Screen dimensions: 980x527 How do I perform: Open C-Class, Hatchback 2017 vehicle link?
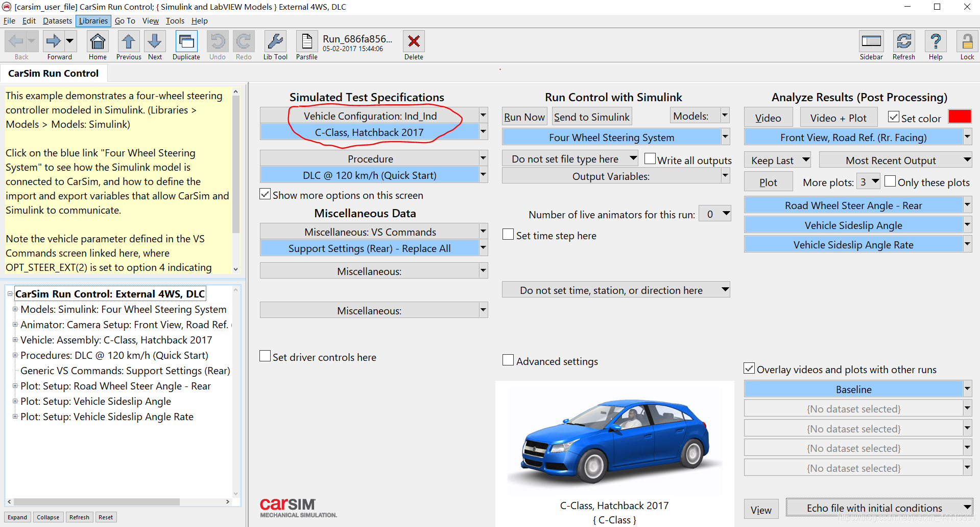(369, 132)
